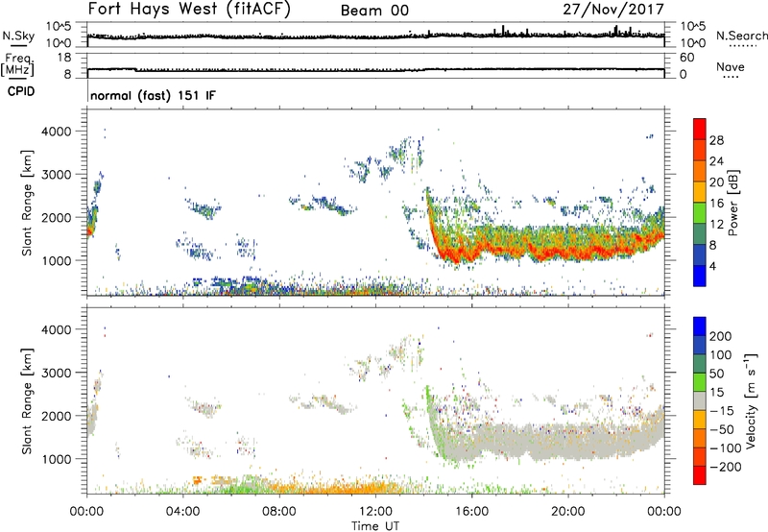
Task: Click the '12:00' time tick label
Action: click(375, 512)
